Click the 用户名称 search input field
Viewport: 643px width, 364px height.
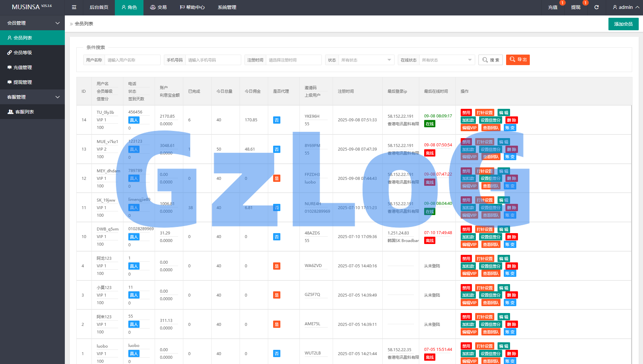(132, 60)
